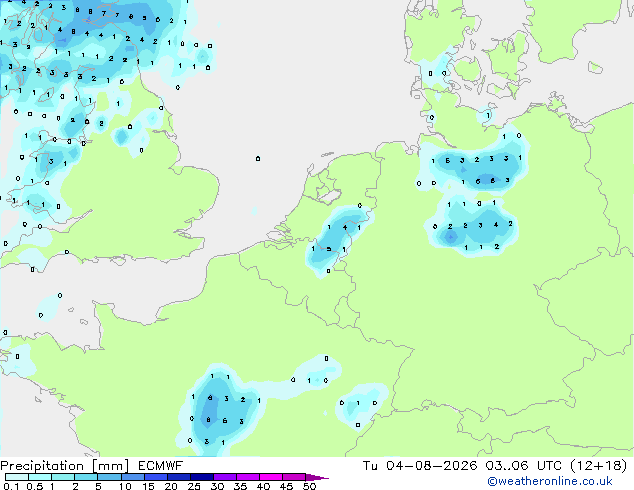Click the 'Precipitation' title text
Screen dimensions: 634x490
[x=42, y=466]
